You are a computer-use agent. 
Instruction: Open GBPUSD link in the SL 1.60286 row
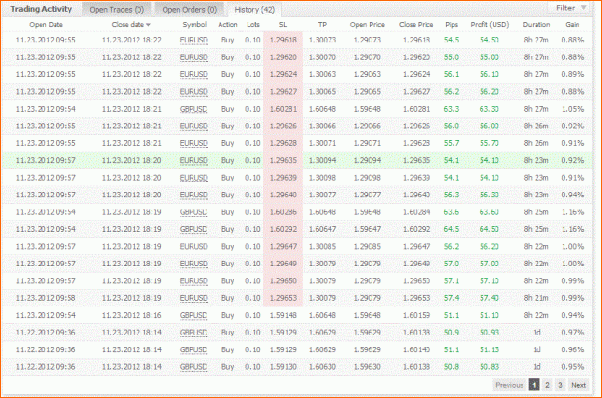(x=194, y=212)
